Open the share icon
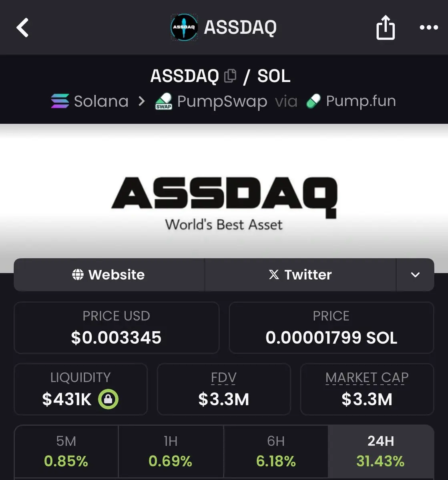Image resolution: width=448 pixels, height=480 pixels. click(x=386, y=27)
